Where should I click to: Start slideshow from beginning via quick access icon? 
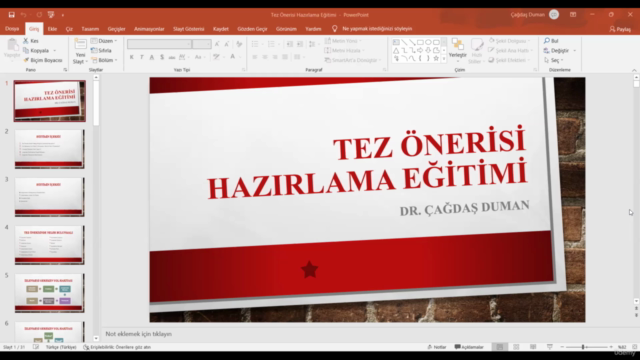coord(51,15)
